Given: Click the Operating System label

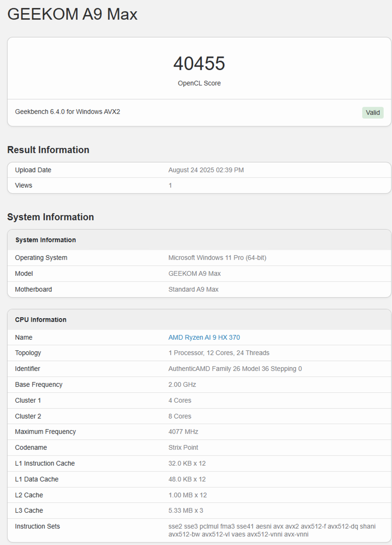Looking at the screenshot, I should [41, 258].
